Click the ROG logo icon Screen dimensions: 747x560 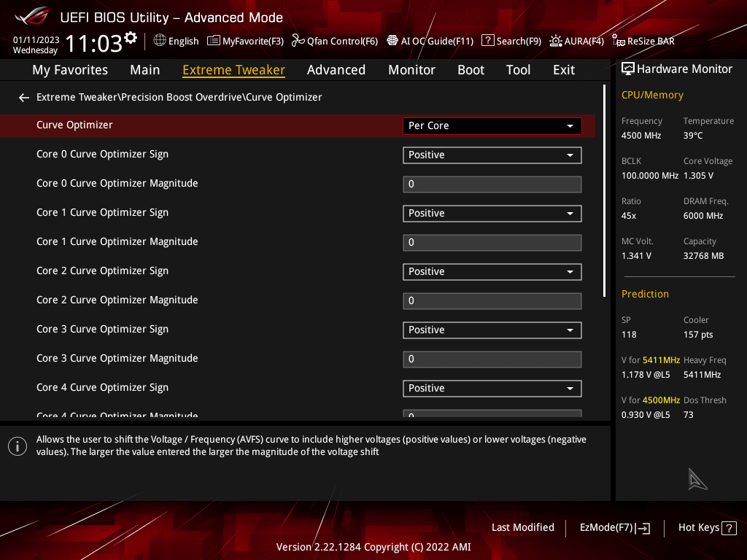coord(31,16)
